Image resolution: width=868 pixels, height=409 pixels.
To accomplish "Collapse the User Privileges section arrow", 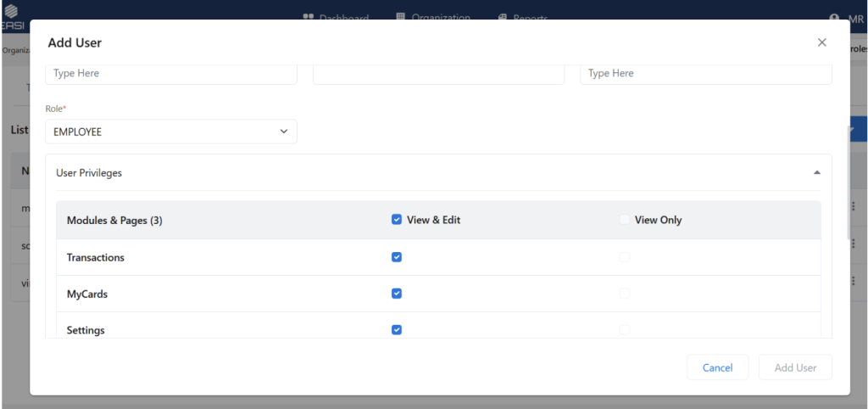I will coord(816,172).
